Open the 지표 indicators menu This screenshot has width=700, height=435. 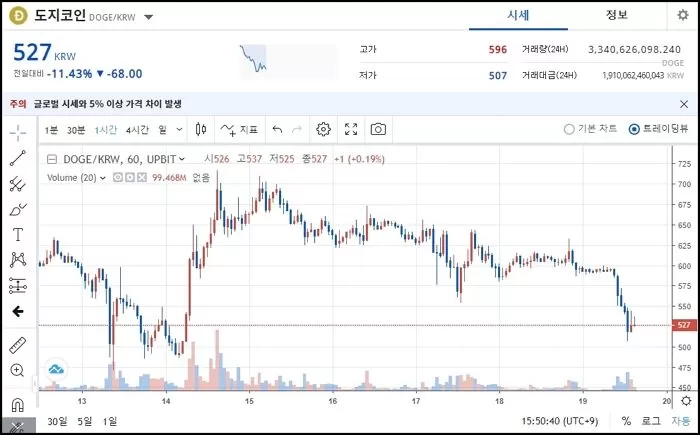tap(240, 129)
